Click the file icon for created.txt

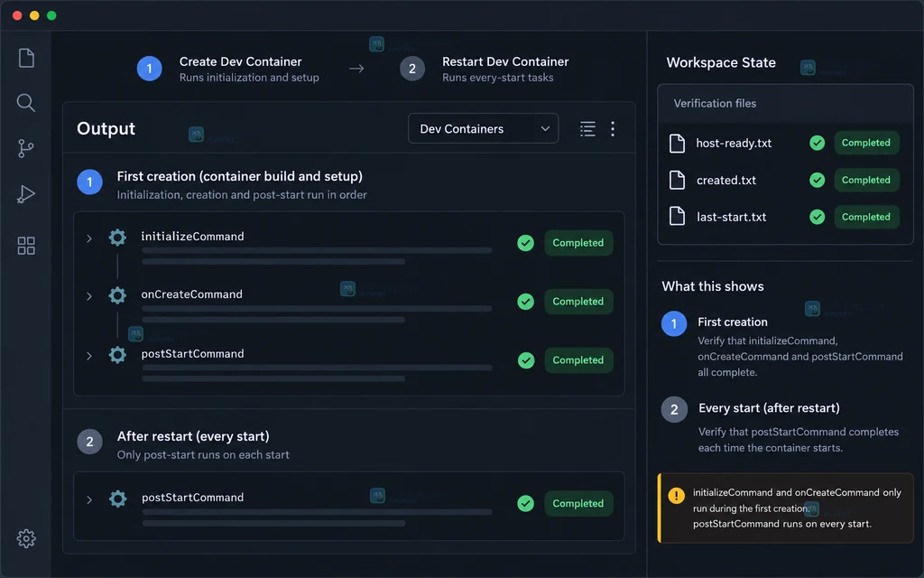677,180
